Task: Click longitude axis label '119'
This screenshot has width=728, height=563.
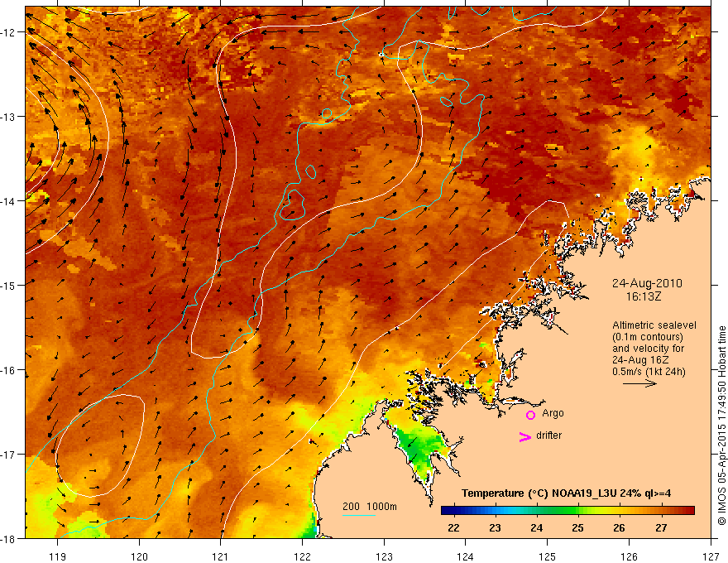Action: coord(58,556)
